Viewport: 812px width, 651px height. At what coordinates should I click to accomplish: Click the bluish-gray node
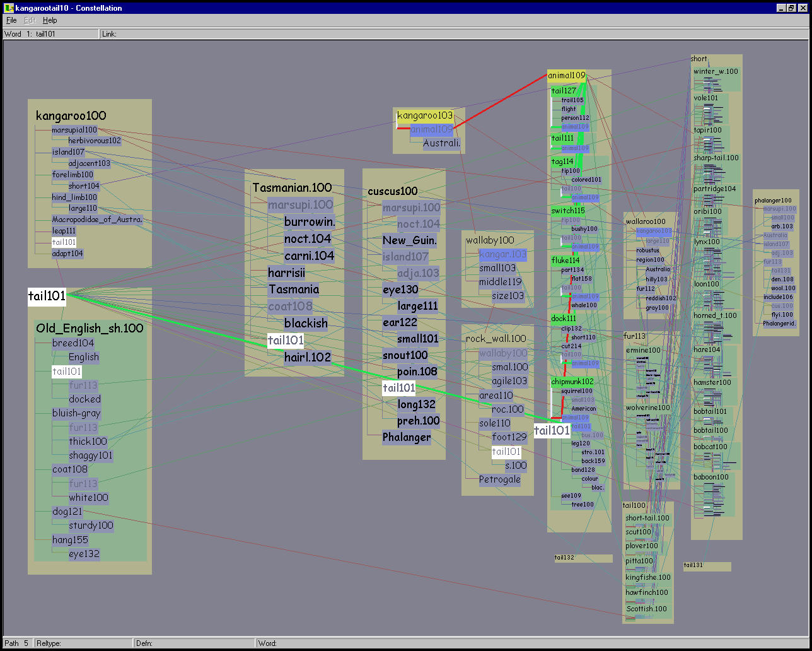pos(76,413)
